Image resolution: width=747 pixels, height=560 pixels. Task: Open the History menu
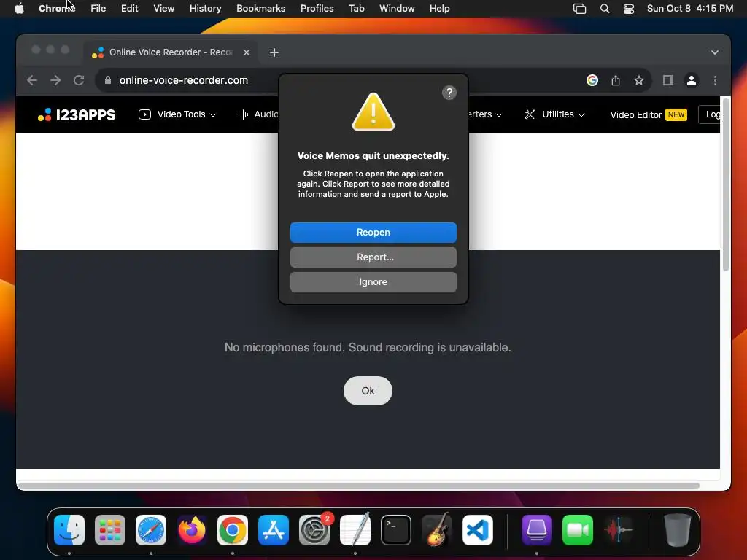(x=205, y=9)
